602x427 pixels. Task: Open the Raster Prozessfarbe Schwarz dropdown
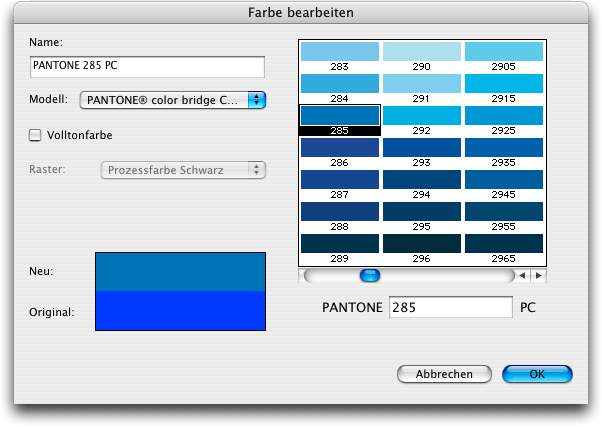(x=183, y=170)
